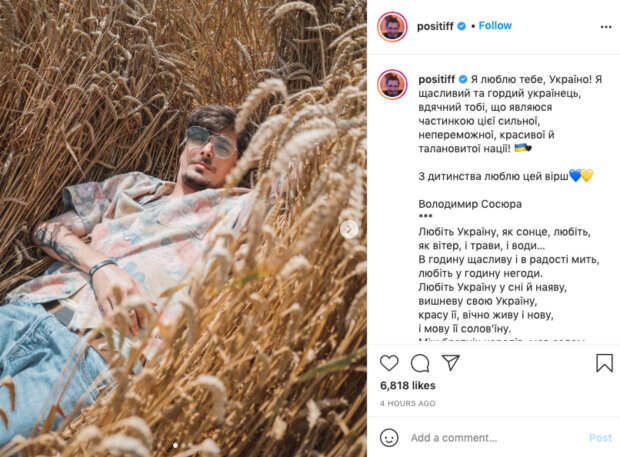This screenshot has height=457, width=620.
Task: Focus the Add a comment field
Action: click(x=496, y=438)
